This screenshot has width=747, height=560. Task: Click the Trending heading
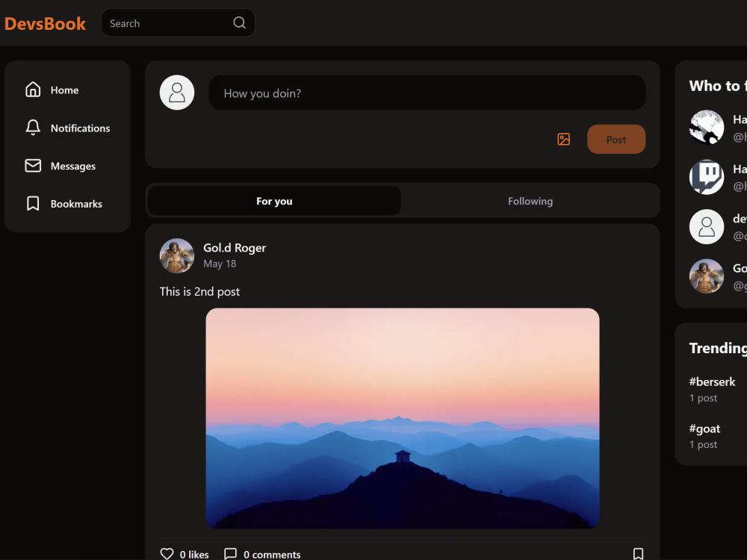[x=718, y=348]
